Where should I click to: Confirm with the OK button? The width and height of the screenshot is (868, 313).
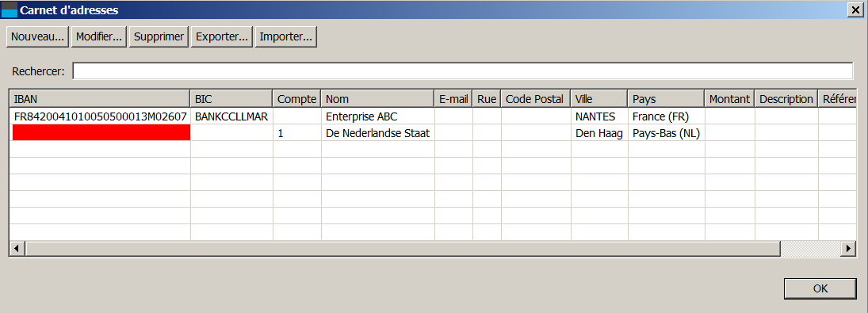pyautogui.click(x=820, y=288)
